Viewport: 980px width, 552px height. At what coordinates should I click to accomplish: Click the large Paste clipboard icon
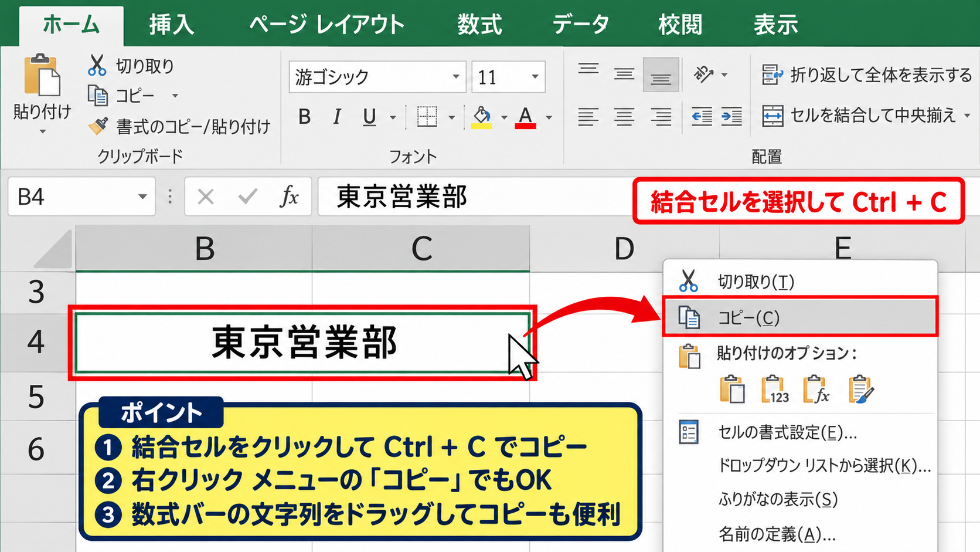pos(42,74)
